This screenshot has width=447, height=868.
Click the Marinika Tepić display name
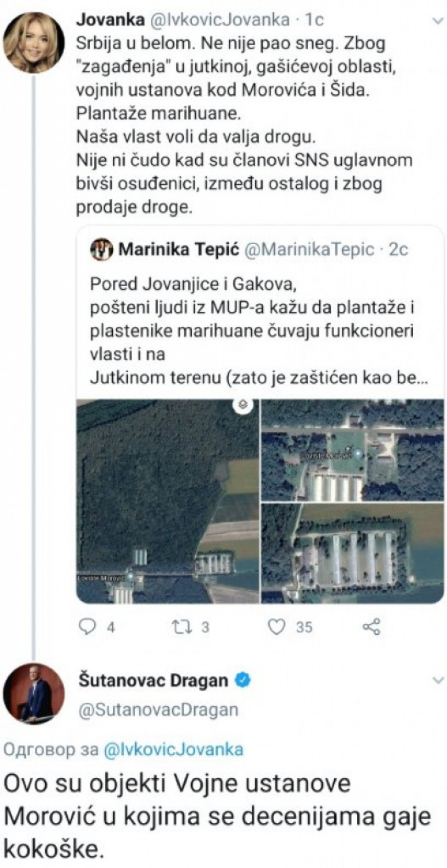click(179, 249)
